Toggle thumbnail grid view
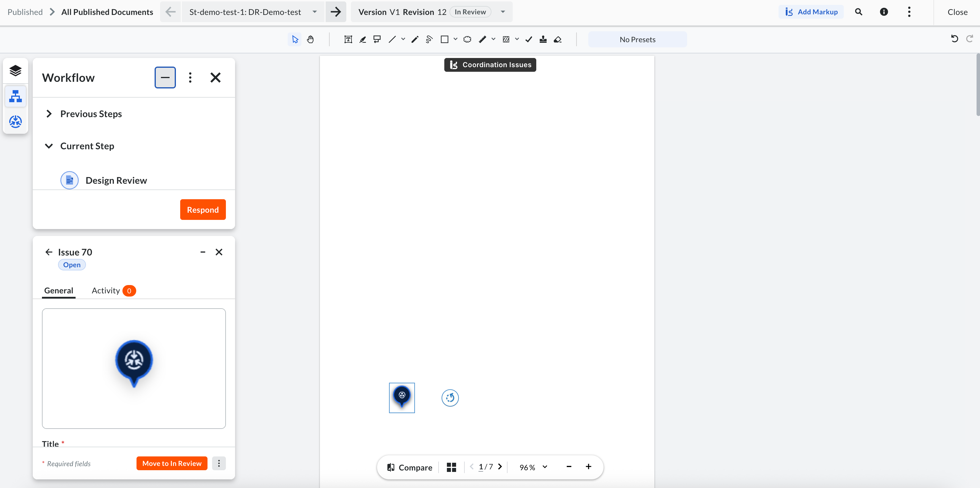The image size is (980, 488). [x=451, y=467]
